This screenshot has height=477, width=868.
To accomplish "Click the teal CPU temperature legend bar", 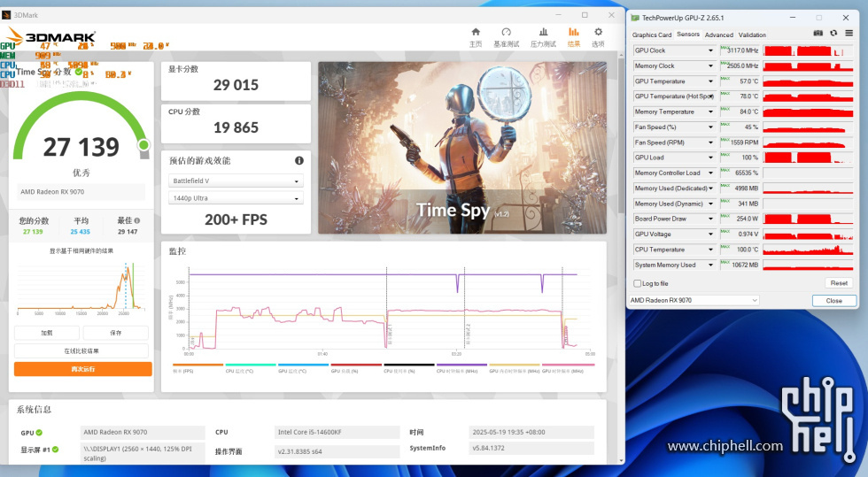I will pyautogui.click(x=251, y=365).
